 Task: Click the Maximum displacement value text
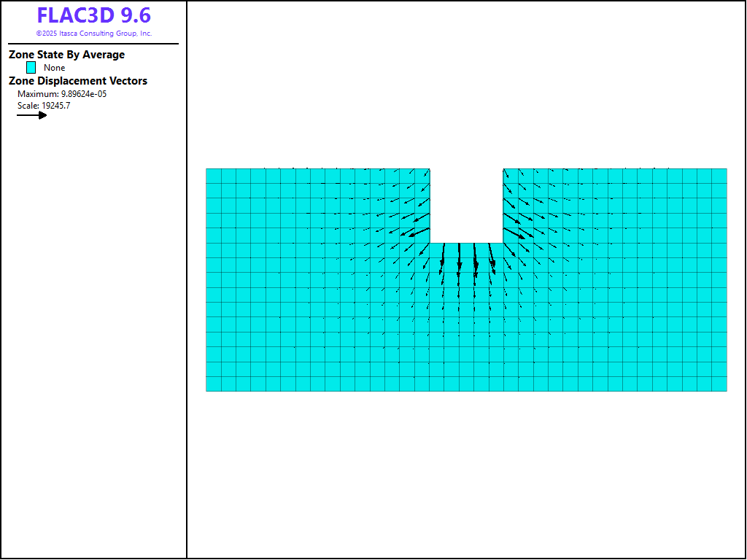[62, 94]
